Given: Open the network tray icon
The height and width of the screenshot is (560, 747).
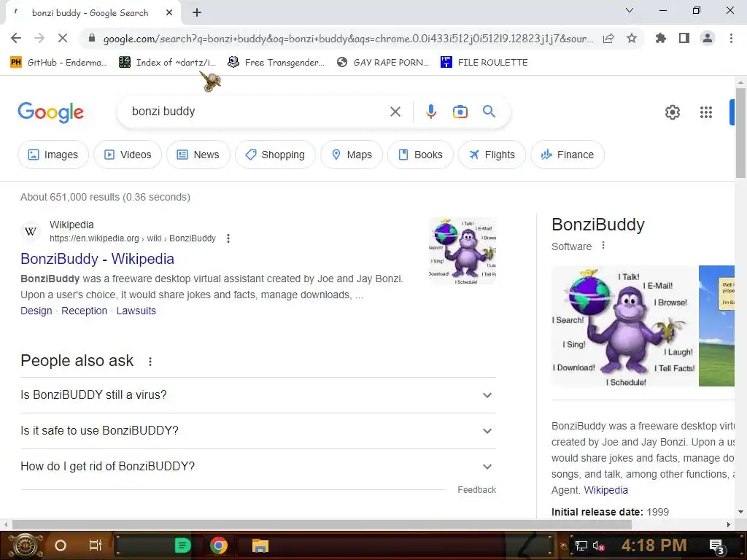Looking at the screenshot, I should click(x=581, y=546).
